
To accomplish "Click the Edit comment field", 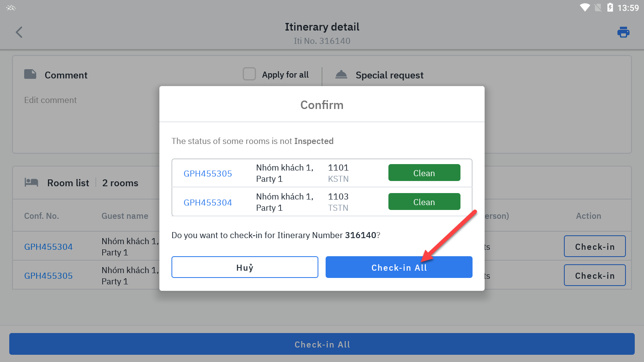I will [50, 100].
